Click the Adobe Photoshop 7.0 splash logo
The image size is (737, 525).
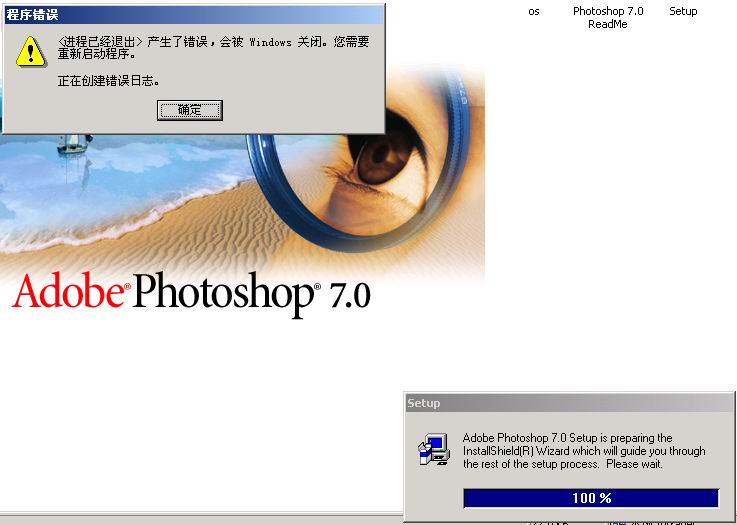coord(191,294)
